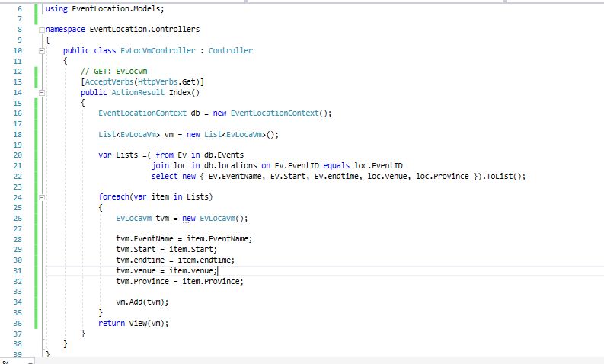This screenshot has width=604, height=364.
Task: Click 'Index()' method name
Action: click(184, 93)
